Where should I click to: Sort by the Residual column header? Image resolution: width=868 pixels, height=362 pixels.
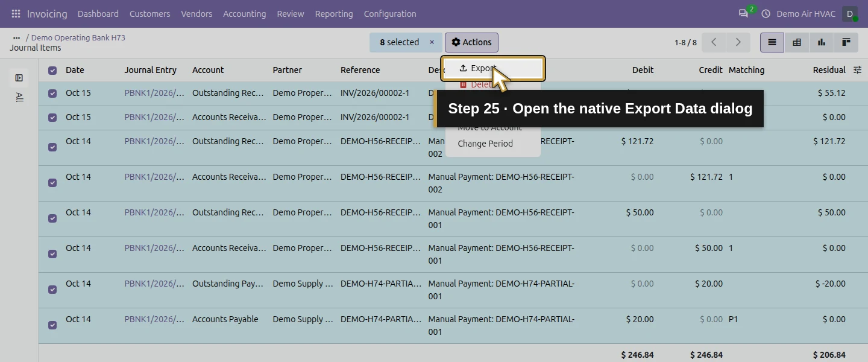[829, 70]
